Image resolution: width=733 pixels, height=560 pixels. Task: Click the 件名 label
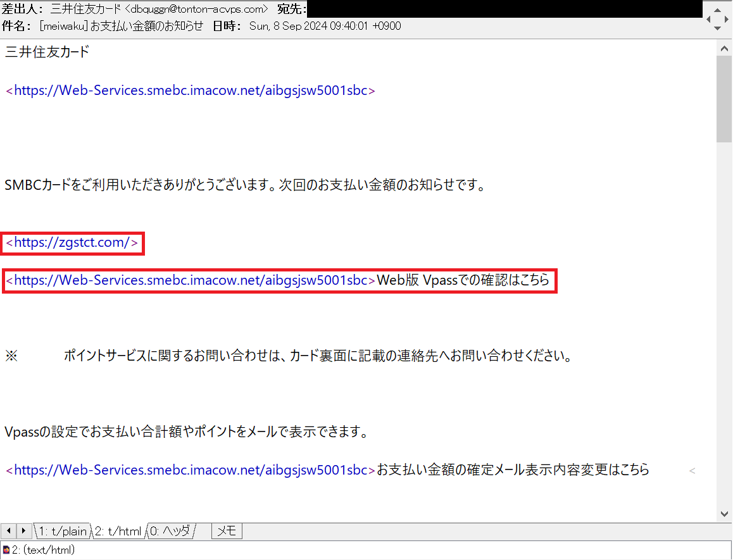click(x=16, y=26)
